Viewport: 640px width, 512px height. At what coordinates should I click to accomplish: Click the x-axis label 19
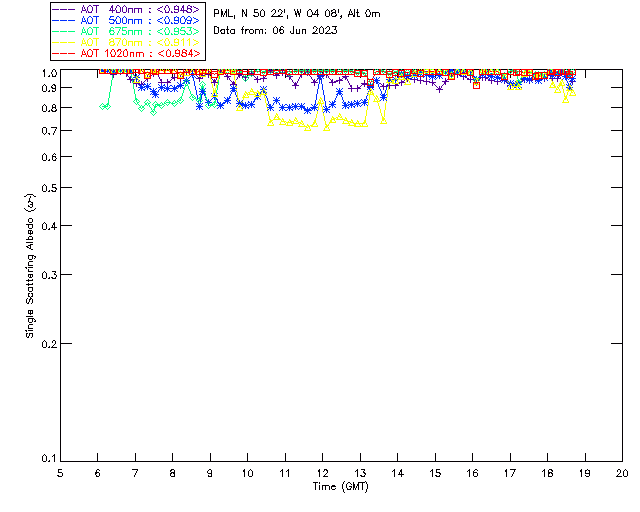[585, 473]
